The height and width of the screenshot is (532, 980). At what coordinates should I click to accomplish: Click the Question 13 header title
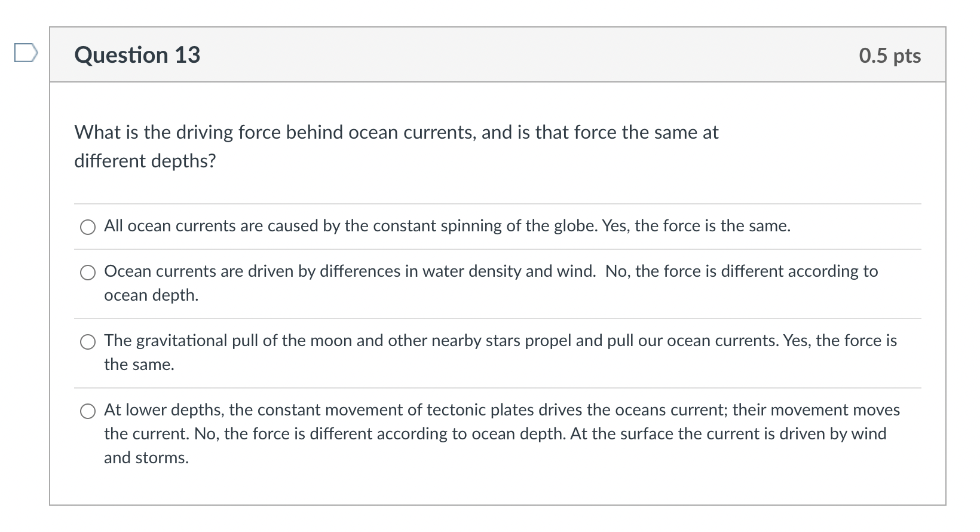coord(137,55)
